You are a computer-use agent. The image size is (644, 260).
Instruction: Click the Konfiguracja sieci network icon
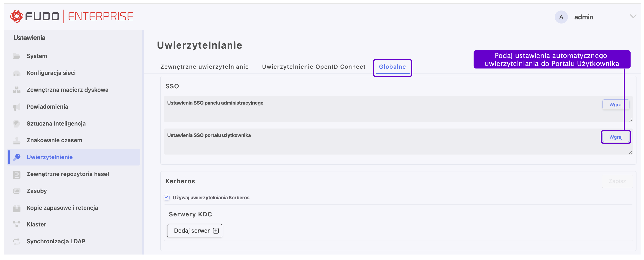16,73
